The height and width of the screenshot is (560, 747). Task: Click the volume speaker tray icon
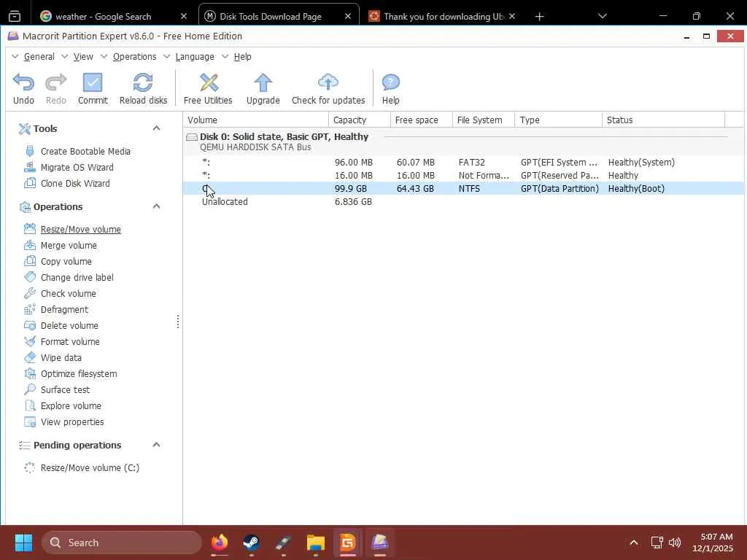coord(674,542)
